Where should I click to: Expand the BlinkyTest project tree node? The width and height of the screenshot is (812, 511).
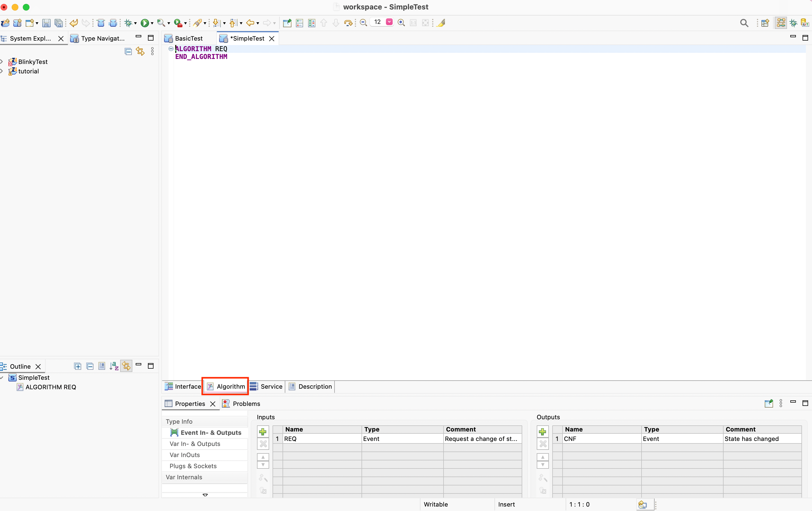pyautogui.click(x=2, y=62)
